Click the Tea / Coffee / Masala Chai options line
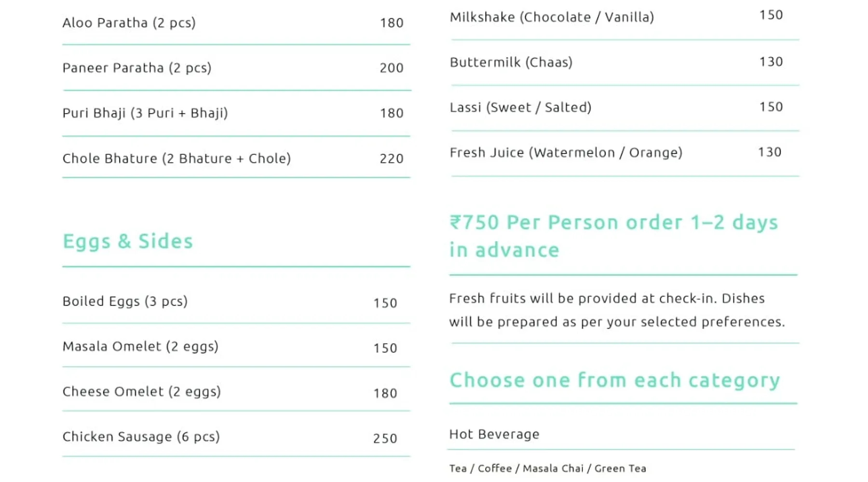This screenshot has height=482, width=868. [x=548, y=469]
